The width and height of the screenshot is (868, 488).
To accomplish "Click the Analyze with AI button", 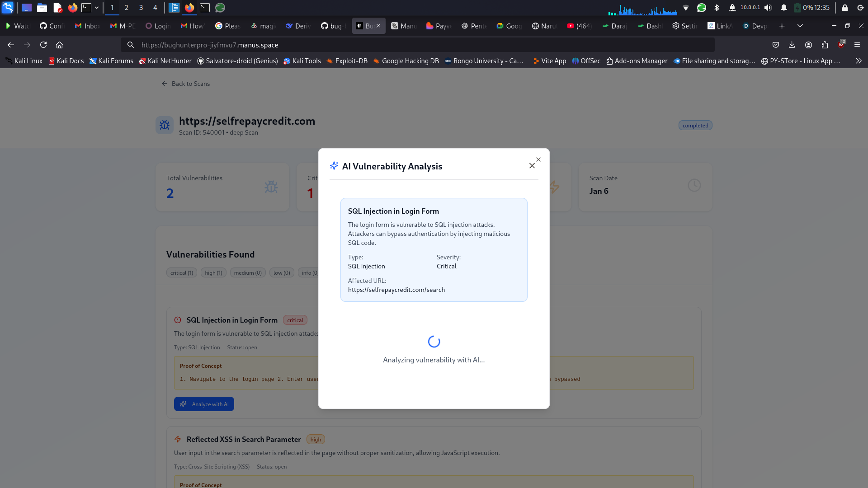I will coord(204,404).
